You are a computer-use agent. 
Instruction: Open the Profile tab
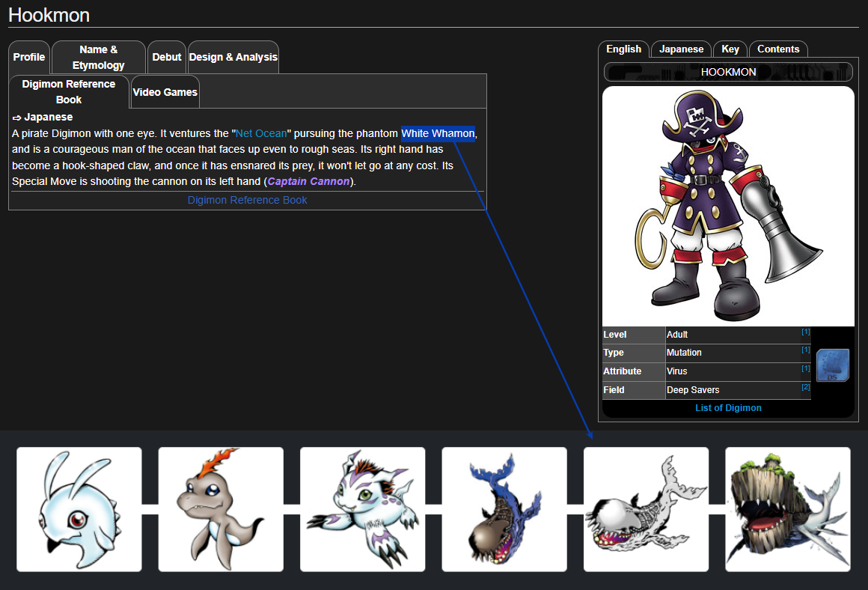[x=28, y=57]
